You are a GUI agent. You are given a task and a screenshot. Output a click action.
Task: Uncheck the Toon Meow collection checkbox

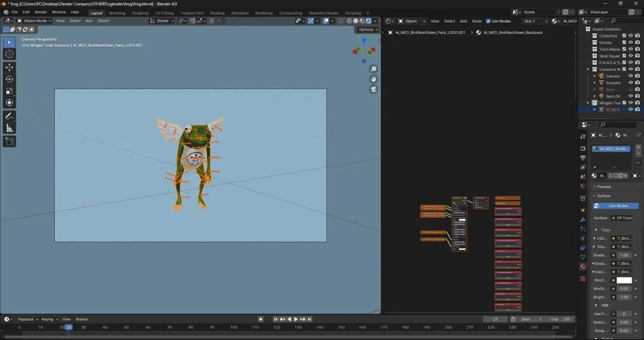point(624,49)
